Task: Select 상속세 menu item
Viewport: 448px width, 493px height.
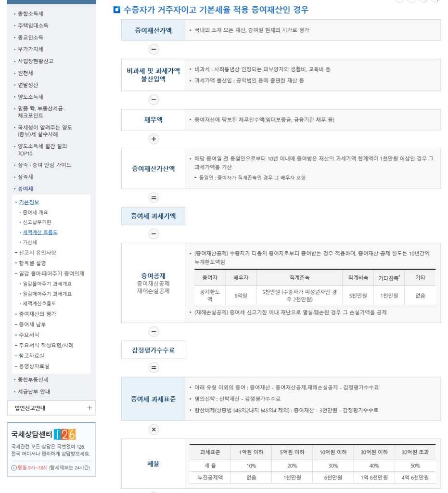Action: (x=26, y=177)
